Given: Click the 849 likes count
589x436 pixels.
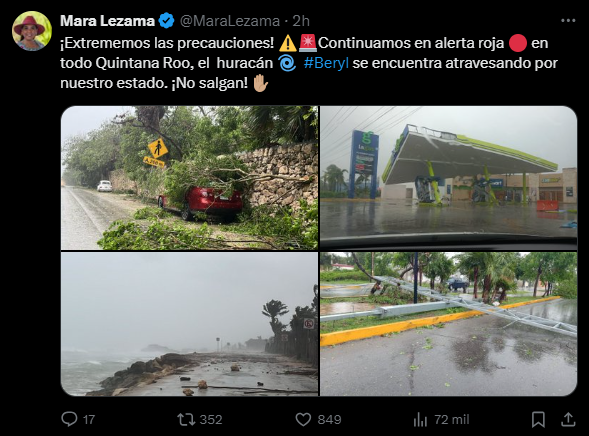Looking at the screenshot, I should pos(329,419).
